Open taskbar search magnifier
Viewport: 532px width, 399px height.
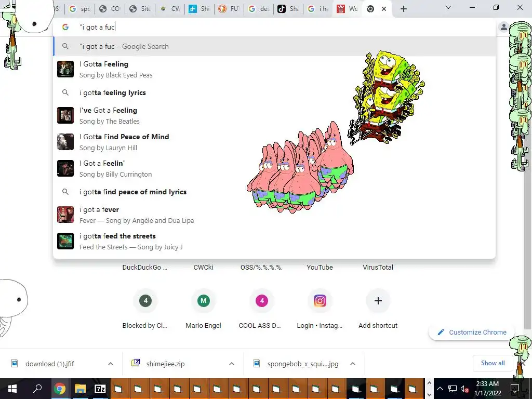tap(37, 389)
